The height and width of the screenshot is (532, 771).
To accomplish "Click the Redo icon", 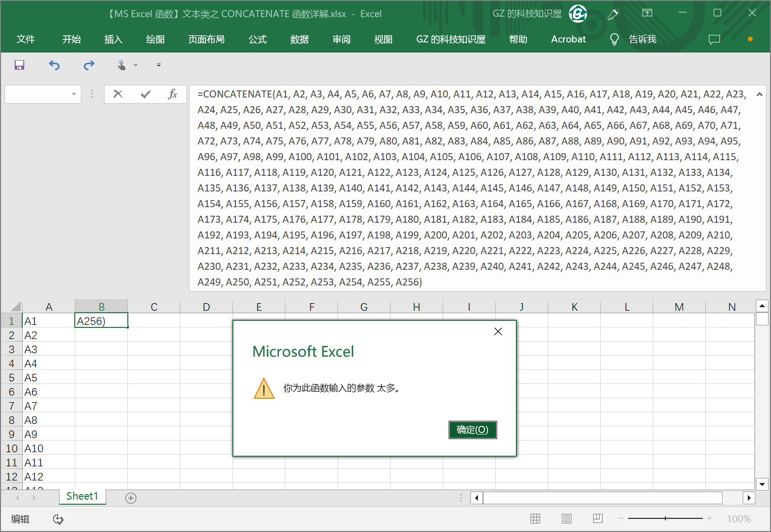I will click(x=89, y=65).
